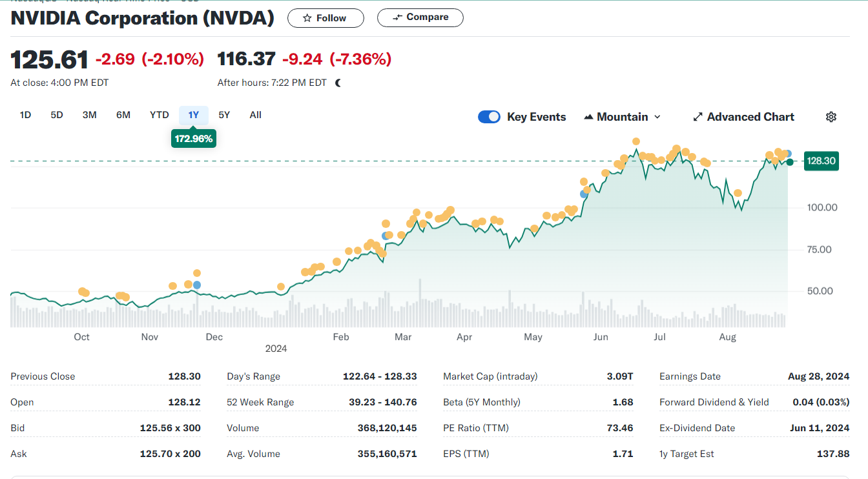Switch to the 3M range tab
Viewport: 868px width, 479px height.
90,115
